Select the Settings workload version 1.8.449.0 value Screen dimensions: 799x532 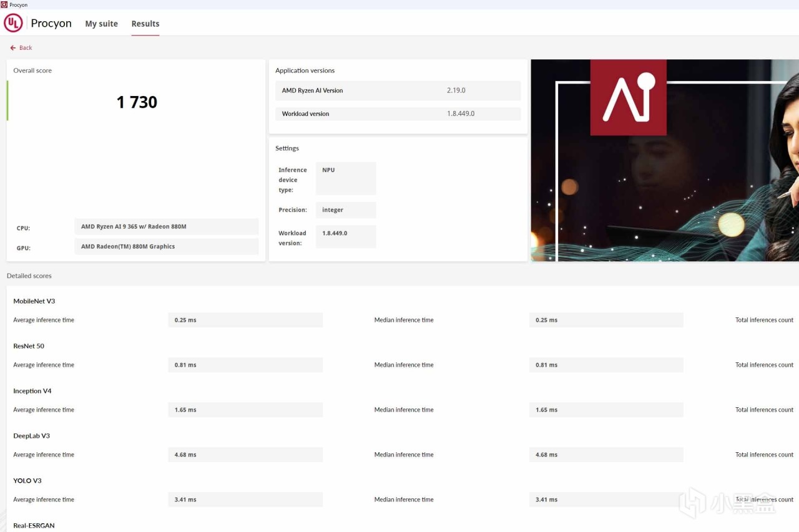coord(346,237)
